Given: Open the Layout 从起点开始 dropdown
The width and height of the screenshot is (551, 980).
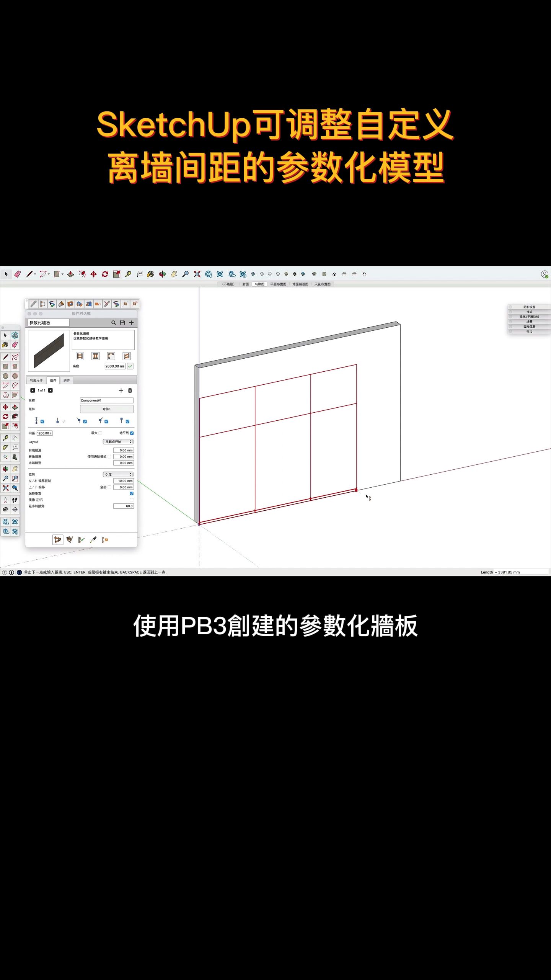Looking at the screenshot, I should tap(118, 442).
